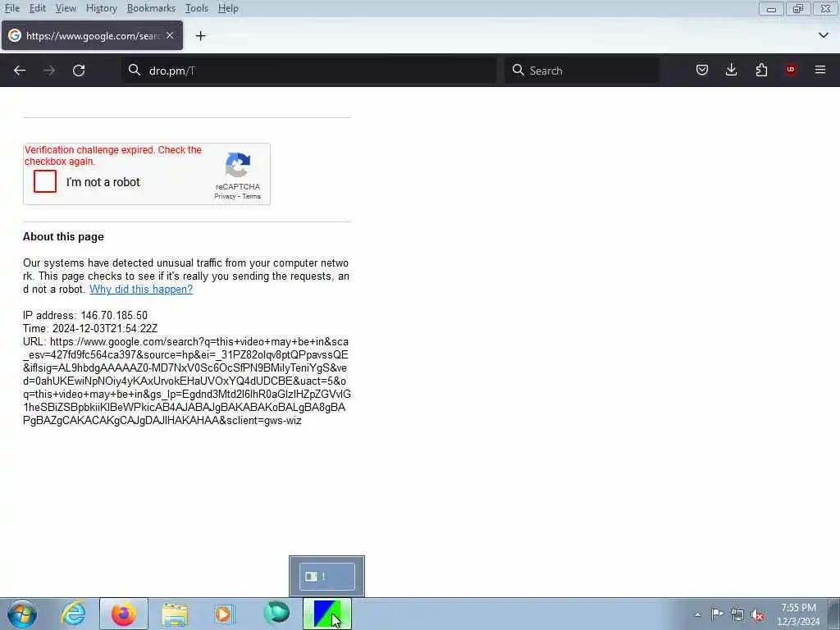Viewport: 840px width, 630px height.
Task: Open the Extensions menu
Action: [761, 71]
